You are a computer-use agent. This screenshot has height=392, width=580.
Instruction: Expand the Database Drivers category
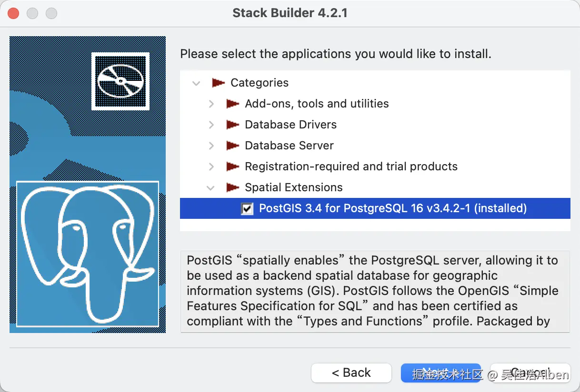[x=211, y=125]
